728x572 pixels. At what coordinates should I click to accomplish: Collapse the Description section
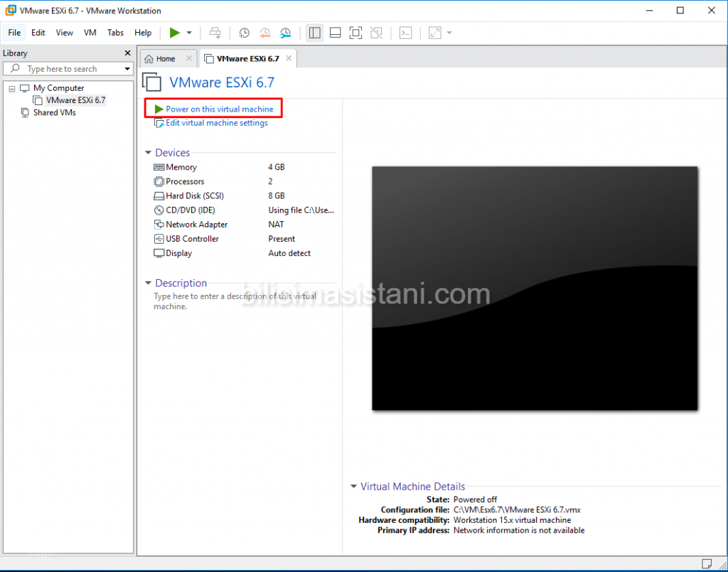pos(148,283)
